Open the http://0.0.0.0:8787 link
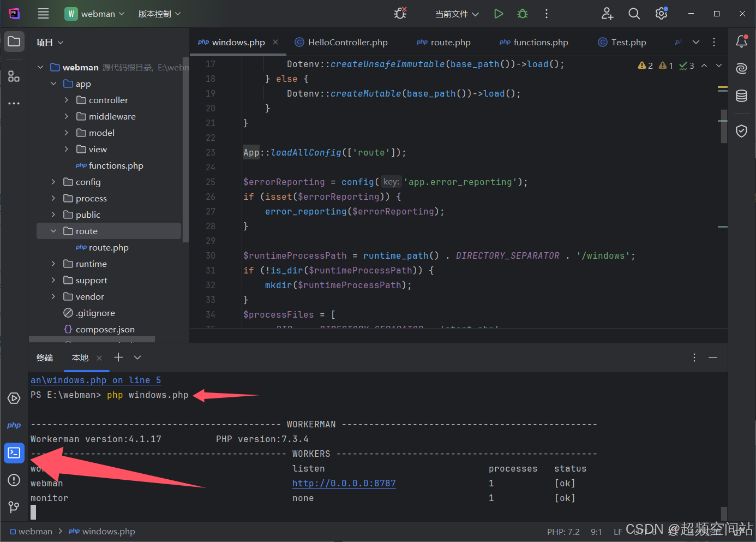This screenshot has width=756, height=542. pyautogui.click(x=344, y=483)
